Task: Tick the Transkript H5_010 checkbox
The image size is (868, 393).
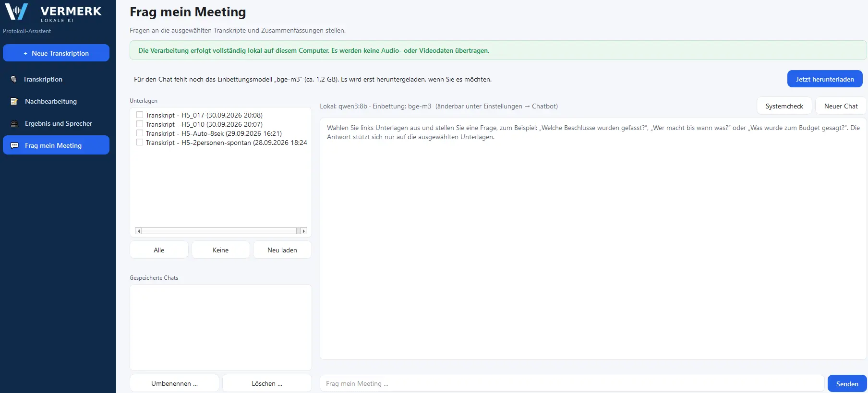Action: point(140,124)
